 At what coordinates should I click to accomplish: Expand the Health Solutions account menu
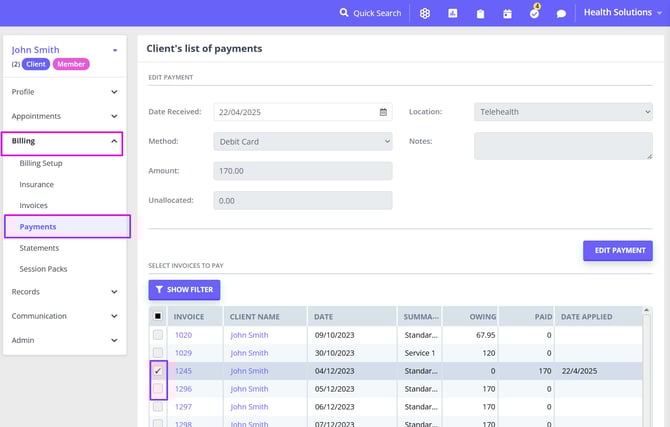pos(623,13)
